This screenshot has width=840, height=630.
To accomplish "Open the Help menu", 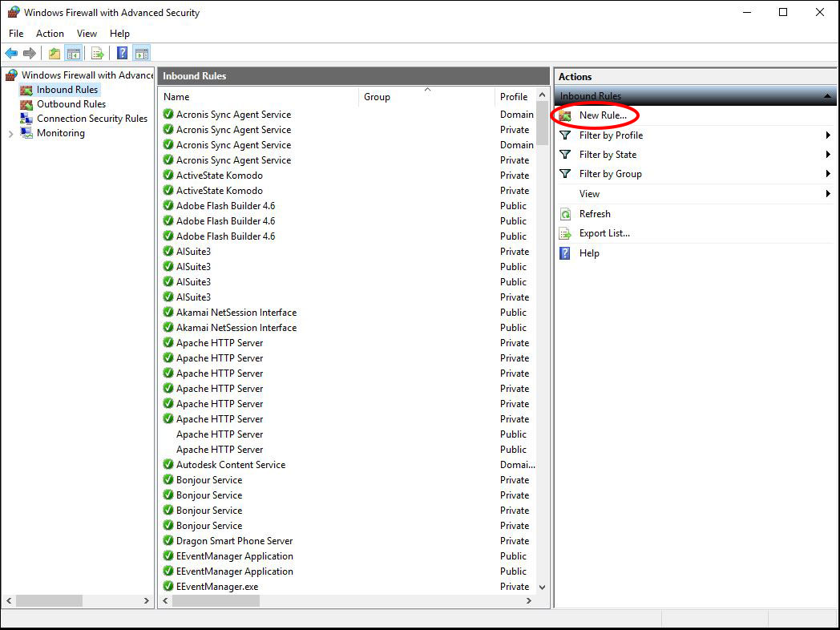I will (x=119, y=33).
